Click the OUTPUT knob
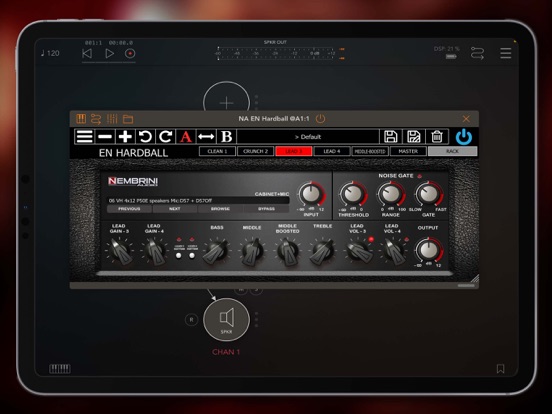This screenshot has width=552, height=414. pyautogui.click(x=428, y=250)
